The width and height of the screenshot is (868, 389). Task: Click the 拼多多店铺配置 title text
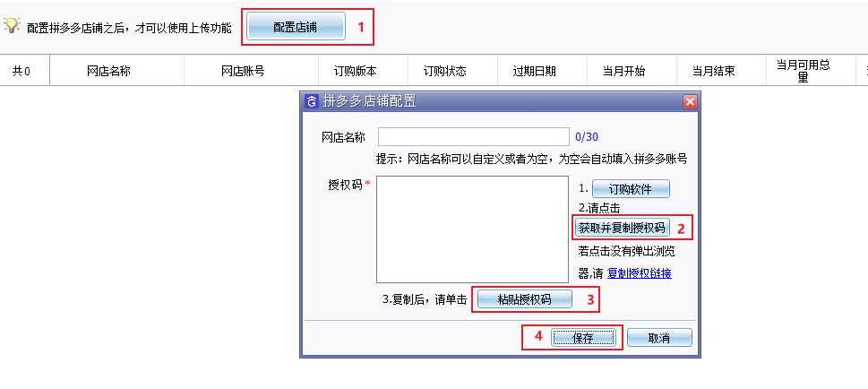coord(369,101)
